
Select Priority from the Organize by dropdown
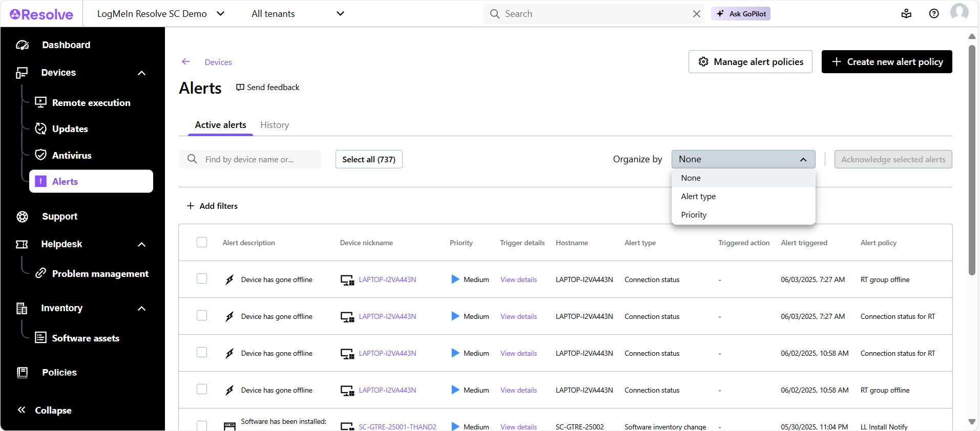pyautogui.click(x=694, y=215)
